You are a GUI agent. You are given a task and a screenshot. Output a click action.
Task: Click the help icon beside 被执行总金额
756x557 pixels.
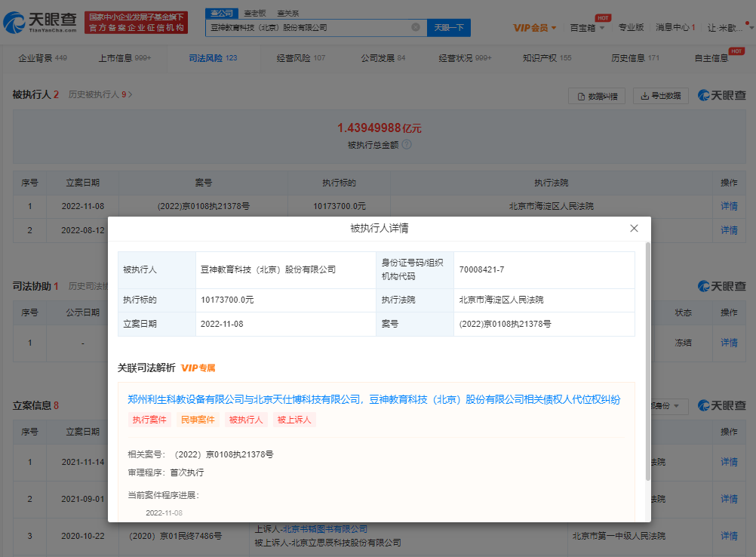(x=407, y=145)
